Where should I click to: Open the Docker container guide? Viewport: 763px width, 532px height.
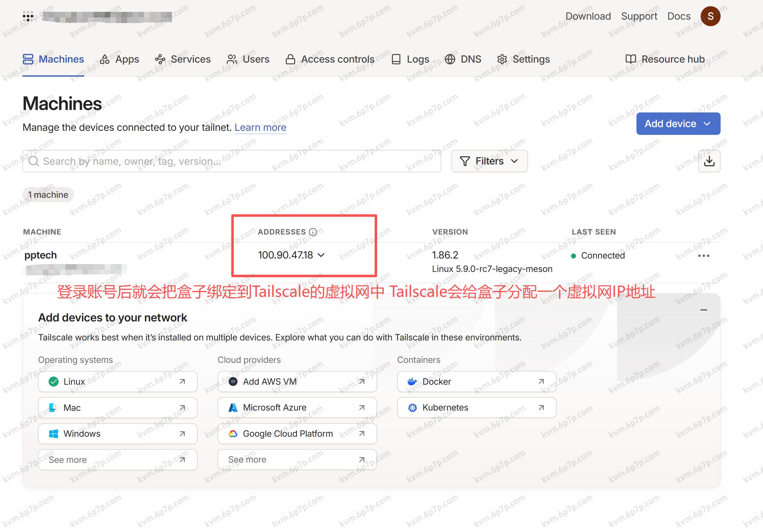476,382
